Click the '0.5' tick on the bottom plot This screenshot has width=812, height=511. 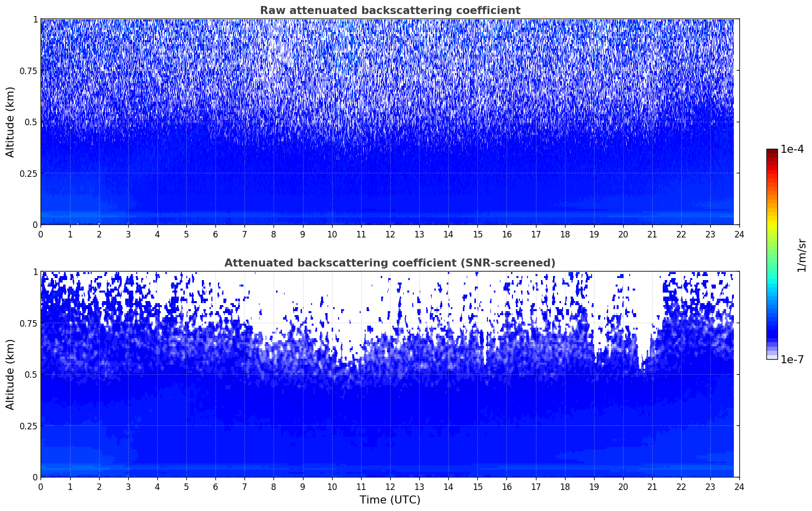point(31,375)
